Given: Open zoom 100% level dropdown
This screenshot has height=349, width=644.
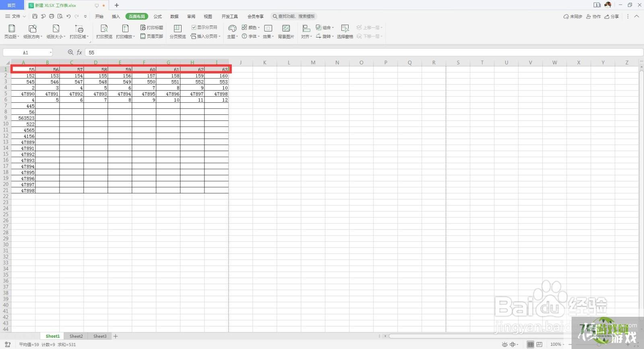Looking at the screenshot, I should [557, 345].
